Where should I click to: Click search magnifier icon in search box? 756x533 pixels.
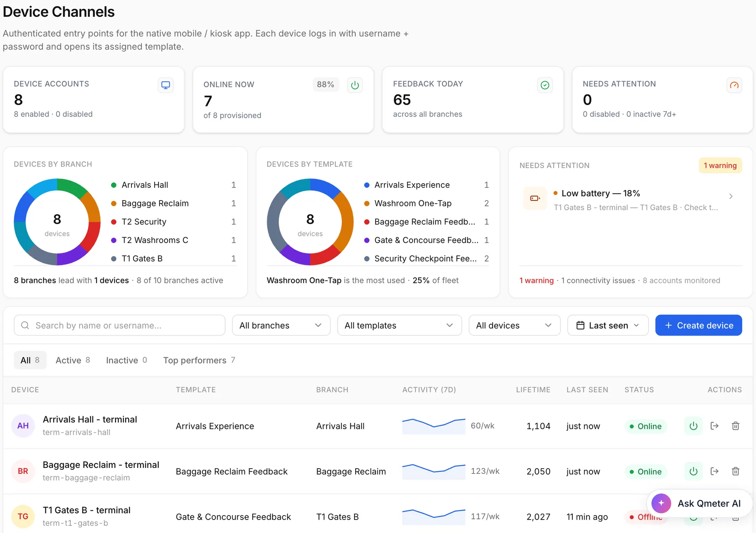[x=25, y=325]
